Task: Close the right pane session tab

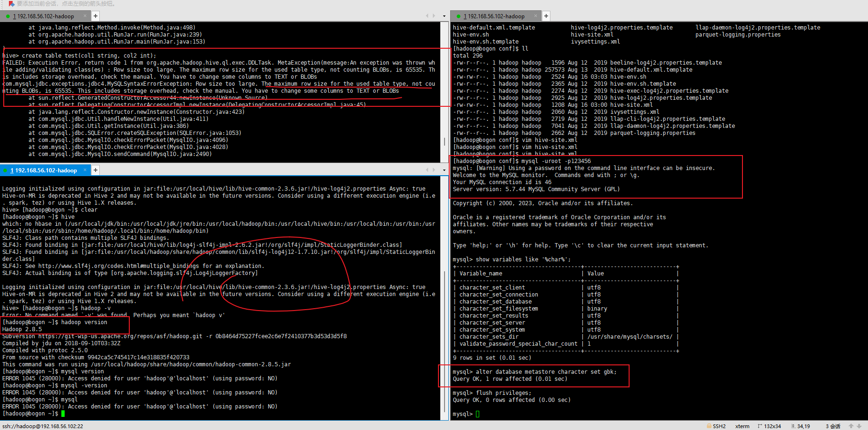Action: pos(536,16)
